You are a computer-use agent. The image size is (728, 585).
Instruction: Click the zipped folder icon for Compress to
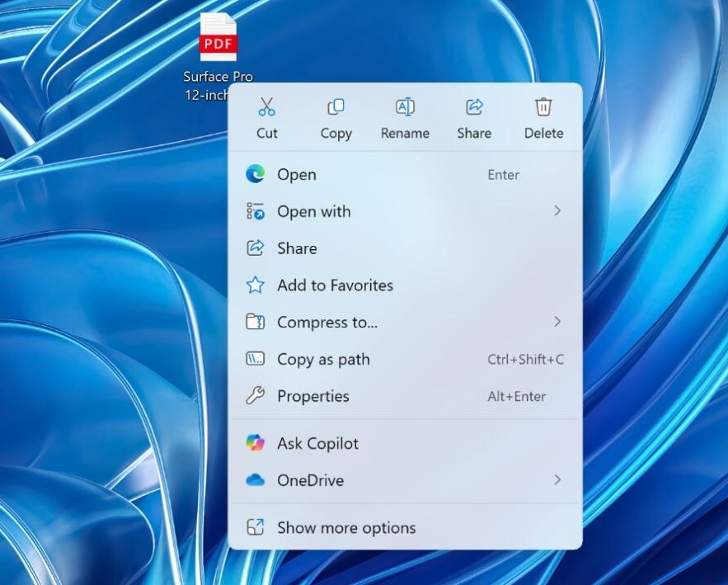click(x=255, y=322)
